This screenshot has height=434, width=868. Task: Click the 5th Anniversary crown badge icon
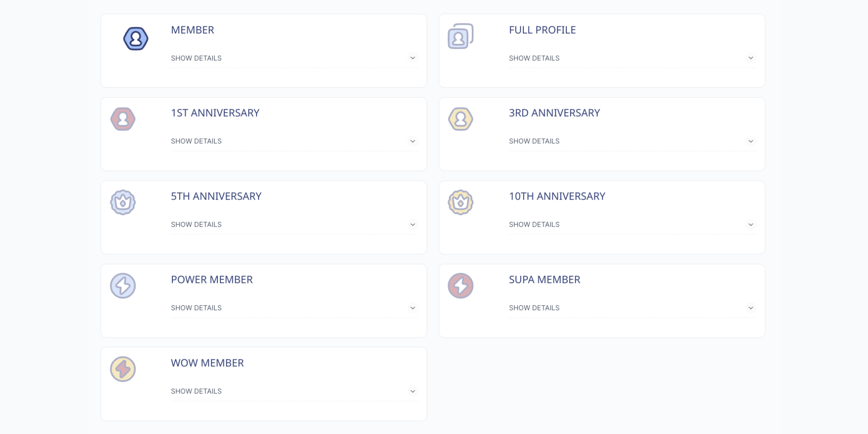(x=123, y=202)
